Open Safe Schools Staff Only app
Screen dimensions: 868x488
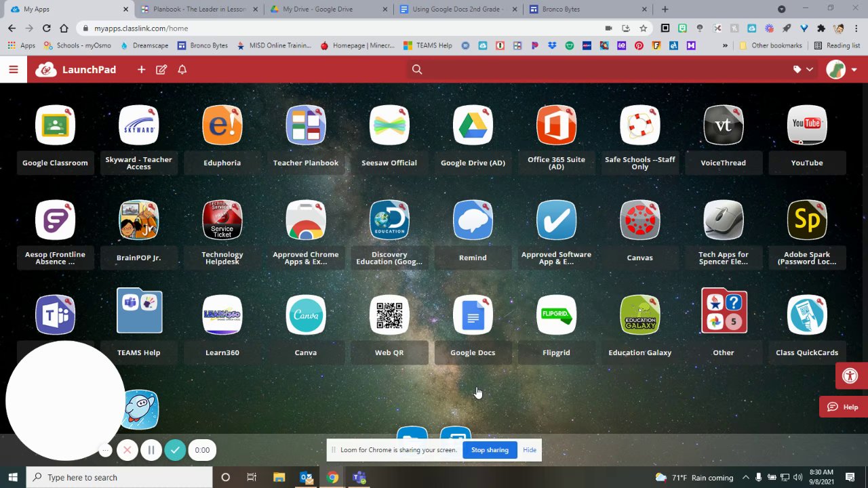coord(640,125)
